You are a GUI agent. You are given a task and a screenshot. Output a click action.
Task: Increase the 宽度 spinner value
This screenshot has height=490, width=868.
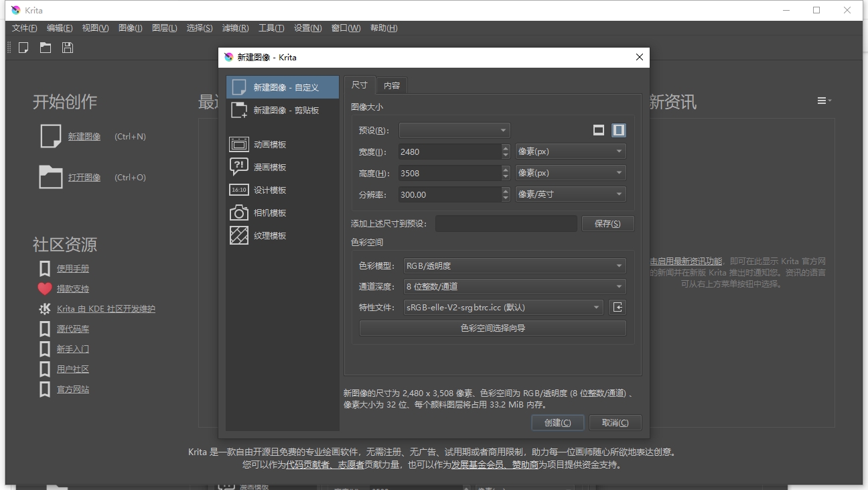(x=506, y=148)
